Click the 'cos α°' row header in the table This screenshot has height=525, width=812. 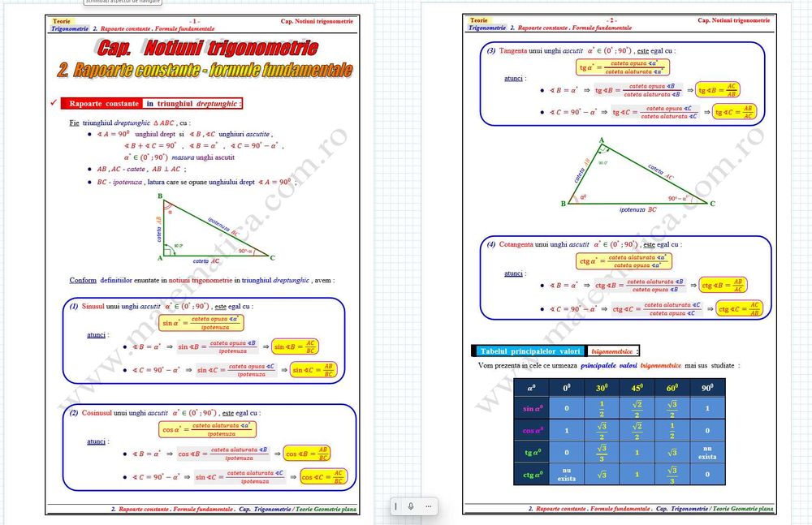coord(532,430)
